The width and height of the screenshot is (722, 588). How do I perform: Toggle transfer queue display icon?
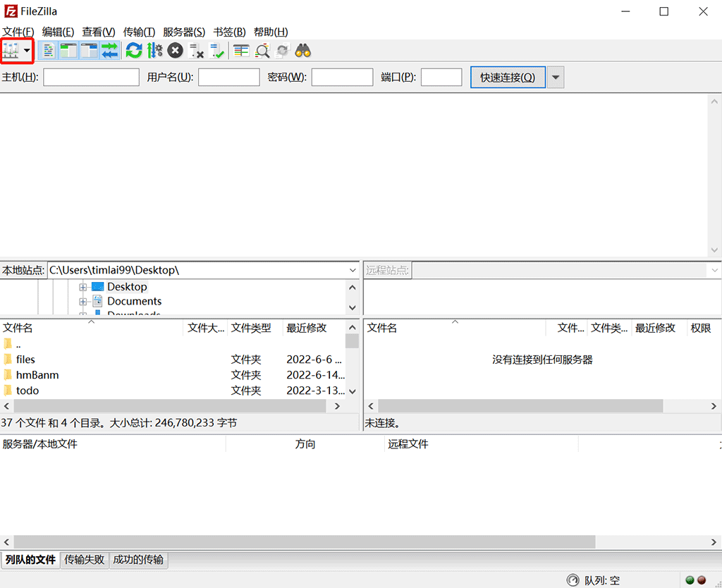click(x=109, y=51)
